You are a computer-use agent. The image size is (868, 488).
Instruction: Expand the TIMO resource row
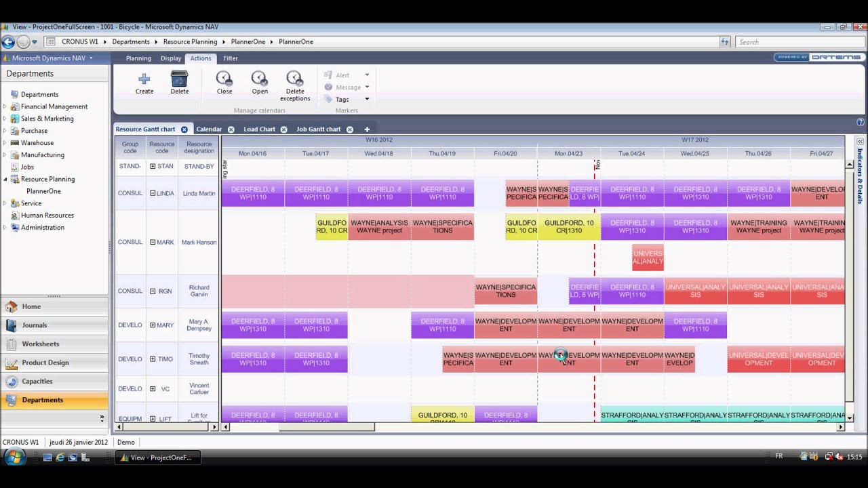click(153, 359)
